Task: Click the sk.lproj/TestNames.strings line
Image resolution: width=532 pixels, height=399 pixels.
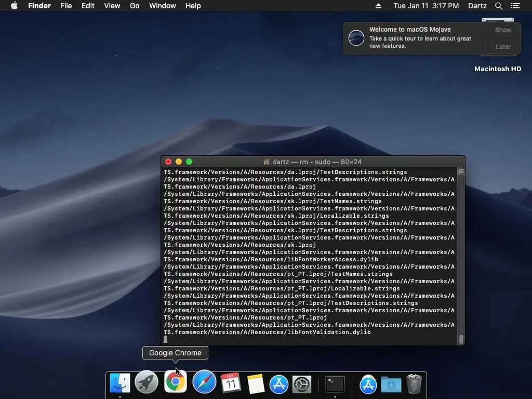Action: click(272, 201)
